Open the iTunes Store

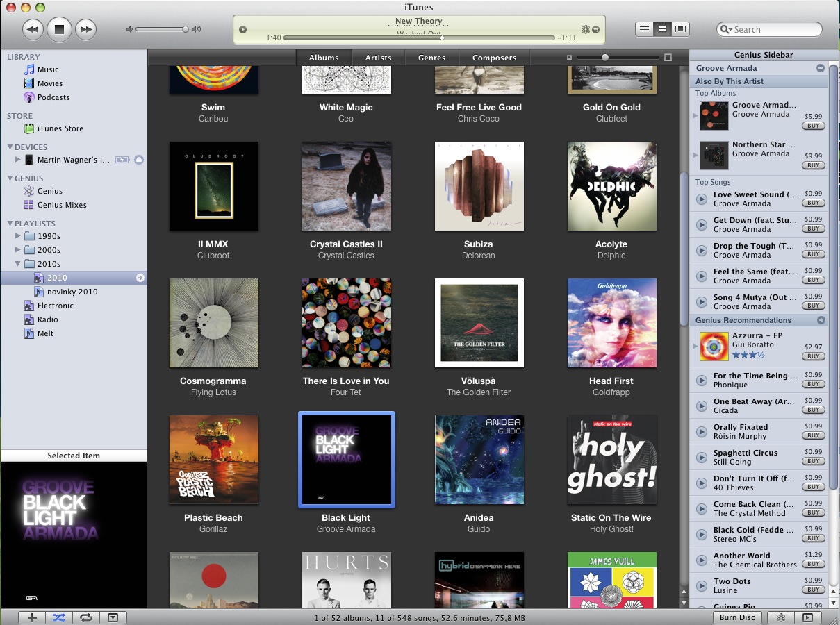click(x=60, y=128)
